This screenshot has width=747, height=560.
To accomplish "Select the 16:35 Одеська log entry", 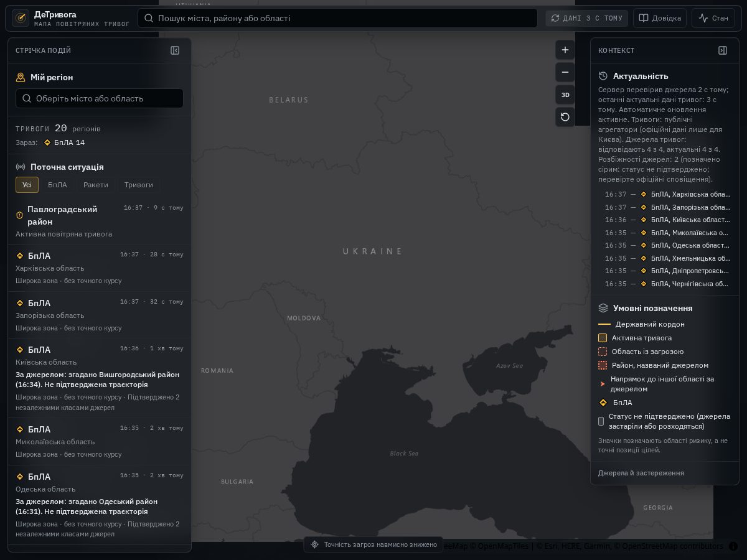I will (x=667, y=245).
